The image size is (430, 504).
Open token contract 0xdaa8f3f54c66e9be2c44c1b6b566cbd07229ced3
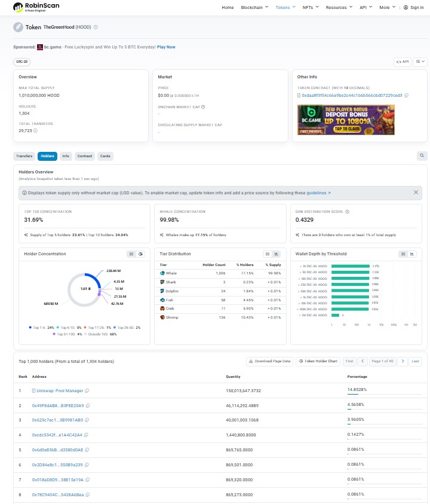click(352, 96)
